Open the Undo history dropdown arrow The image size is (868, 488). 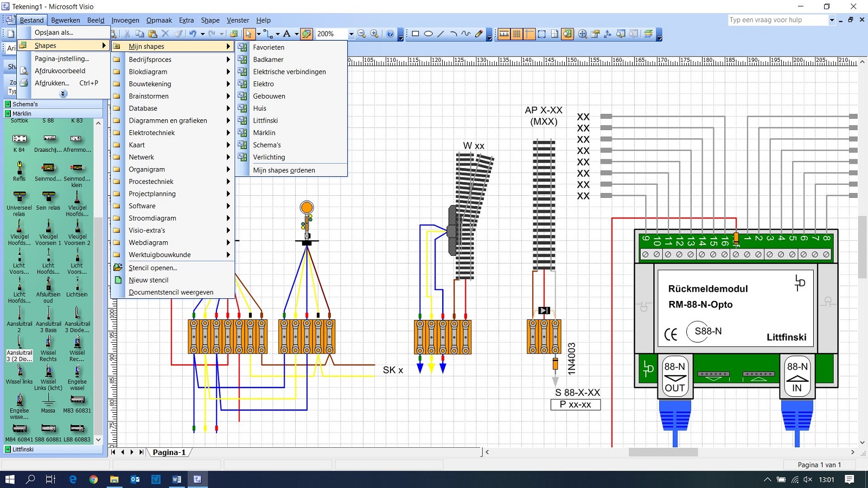(x=202, y=34)
